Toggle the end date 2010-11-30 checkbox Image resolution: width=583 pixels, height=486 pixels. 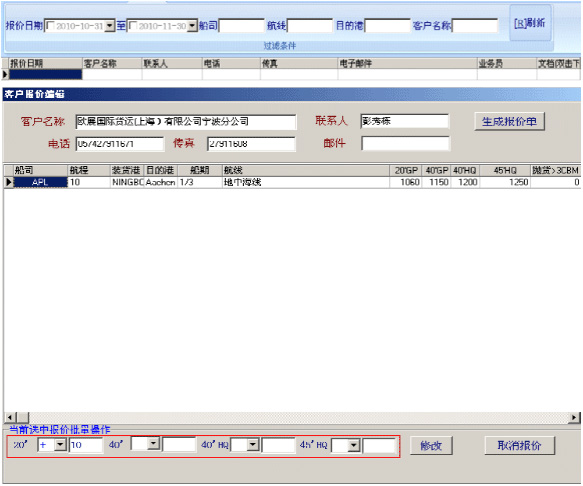pyautogui.click(x=132, y=26)
